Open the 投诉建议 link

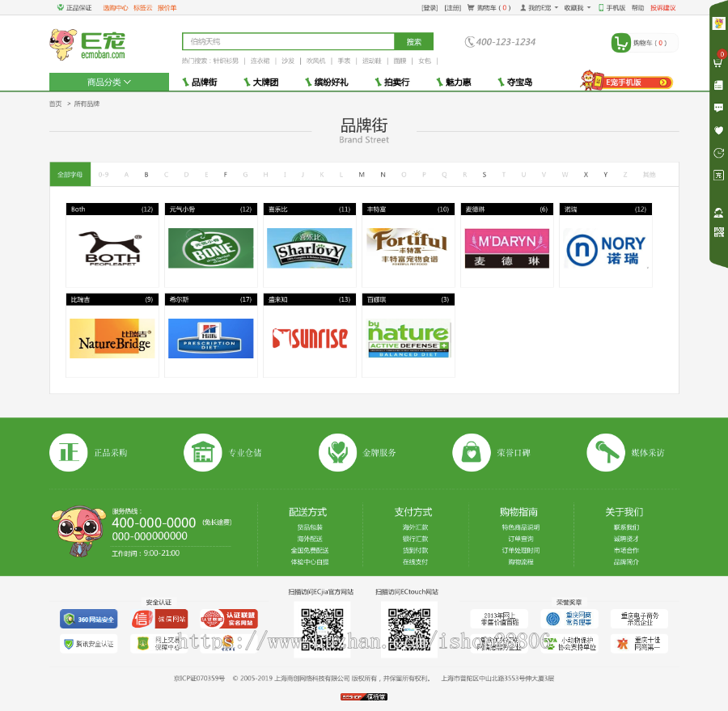pyautogui.click(x=663, y=8)
